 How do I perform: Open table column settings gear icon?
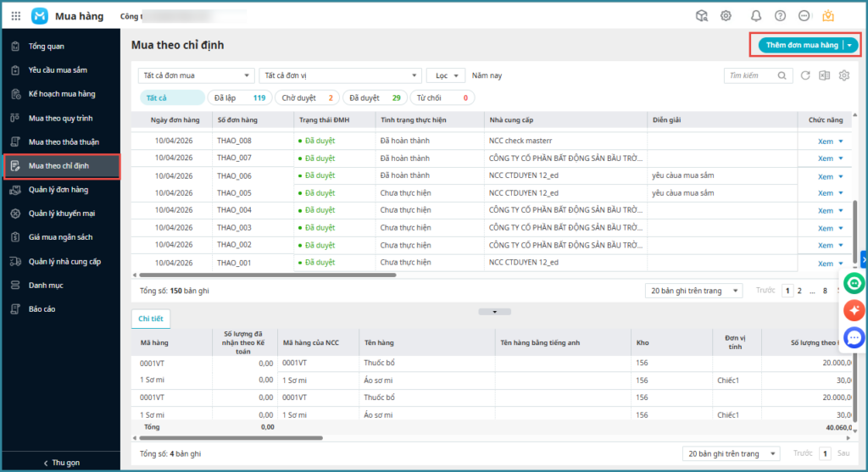[x=843, y=75]
